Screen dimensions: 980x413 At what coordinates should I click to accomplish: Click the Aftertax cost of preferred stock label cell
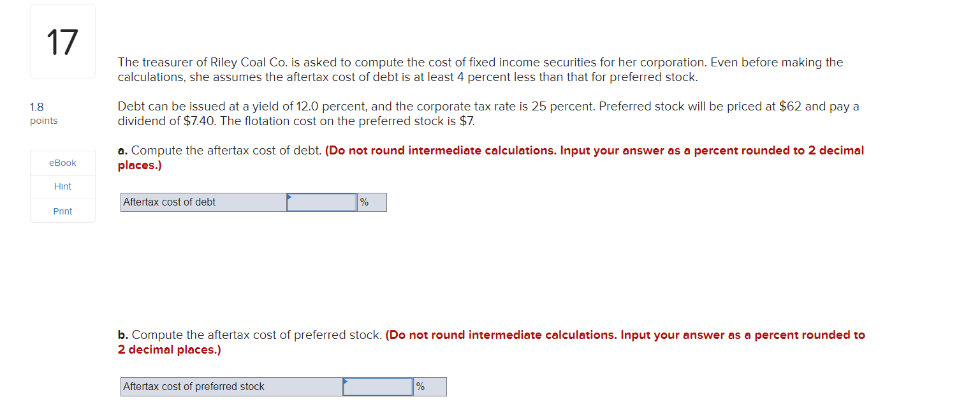(x=231, y=386)
